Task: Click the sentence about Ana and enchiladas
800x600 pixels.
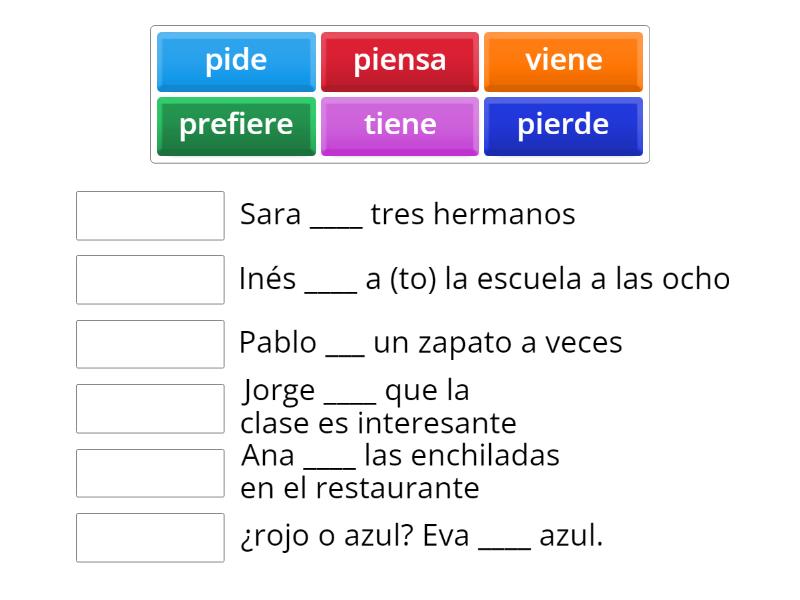Action: [x=400, y=472]
